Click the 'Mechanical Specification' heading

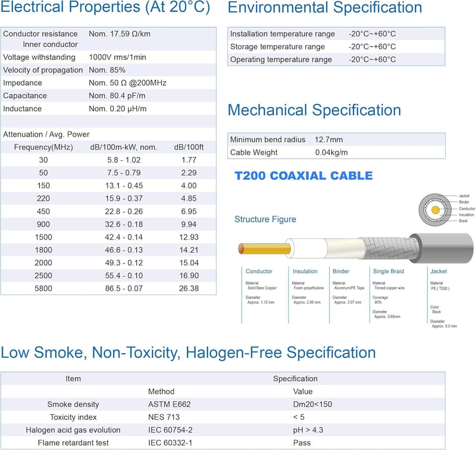[314, 110]
